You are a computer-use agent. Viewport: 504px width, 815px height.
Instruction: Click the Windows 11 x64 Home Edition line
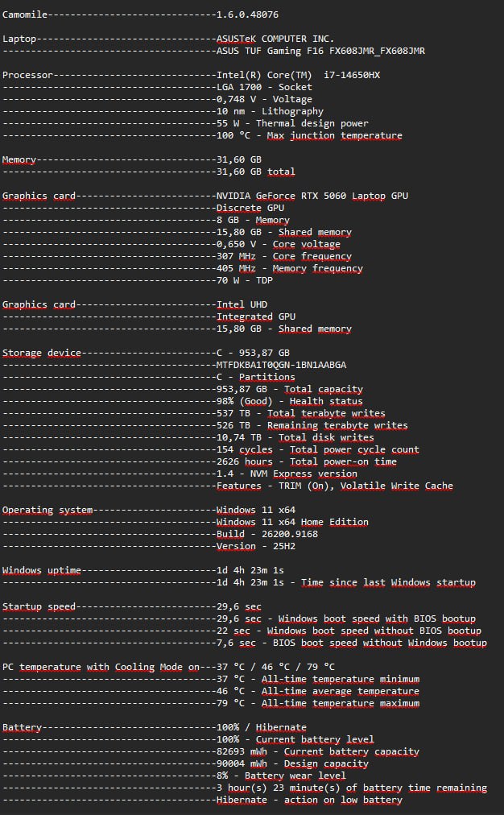292,522
